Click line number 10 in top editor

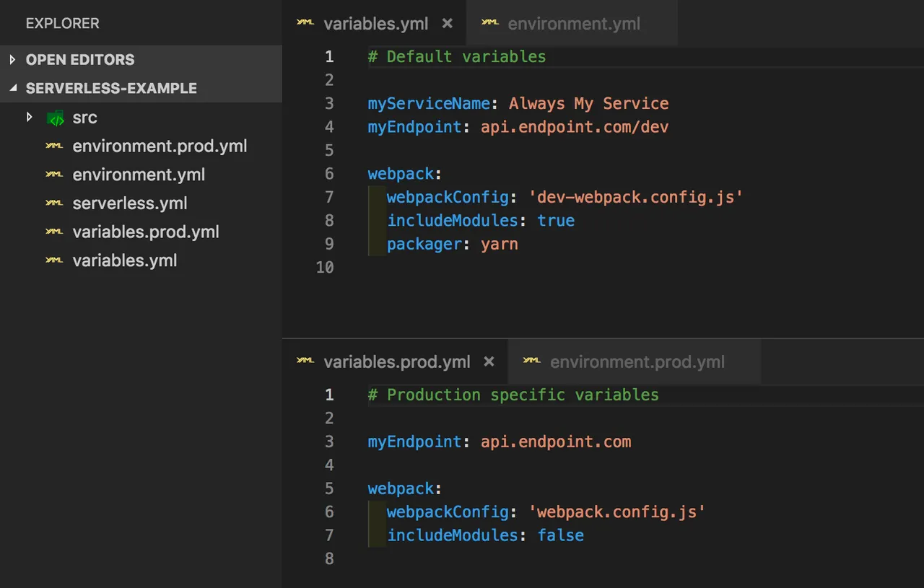point(325,268)
